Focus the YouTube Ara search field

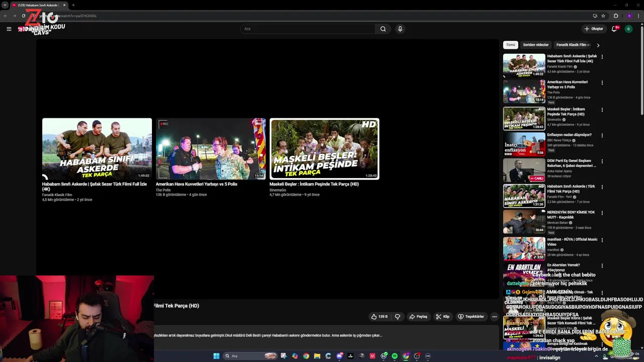coord(308,29)
